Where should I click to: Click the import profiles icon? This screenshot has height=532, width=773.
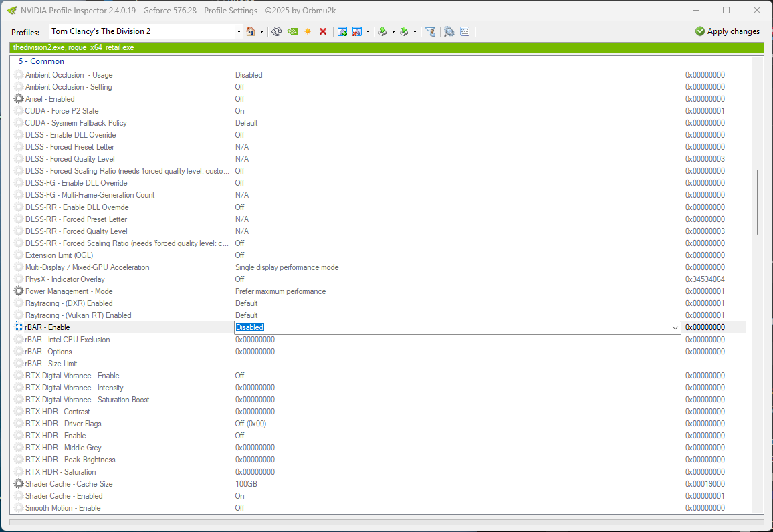tap(405, 31)
